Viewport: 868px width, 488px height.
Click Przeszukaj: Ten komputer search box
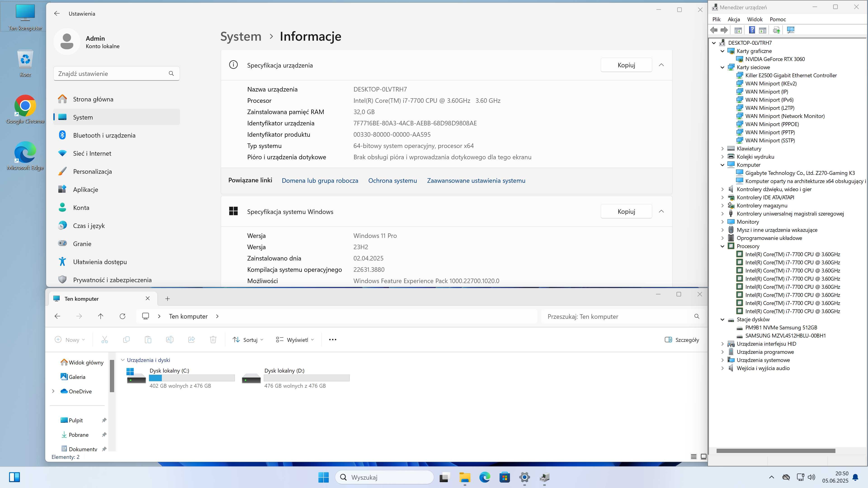tap(623, 317)
